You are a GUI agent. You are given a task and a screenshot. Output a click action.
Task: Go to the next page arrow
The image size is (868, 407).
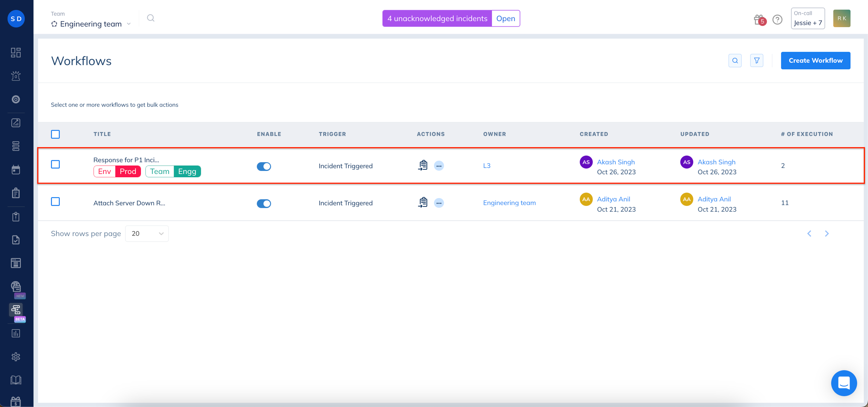click(827, 233)
